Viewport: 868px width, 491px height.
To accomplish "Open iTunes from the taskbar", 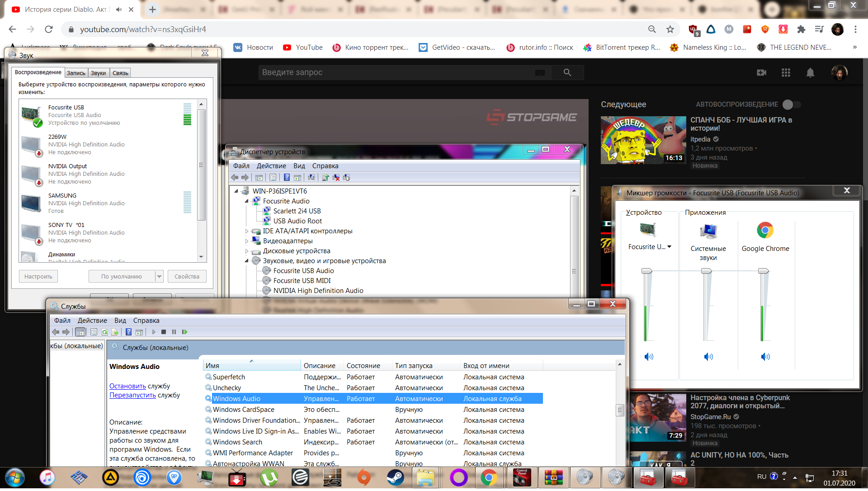I will point(47,477).
